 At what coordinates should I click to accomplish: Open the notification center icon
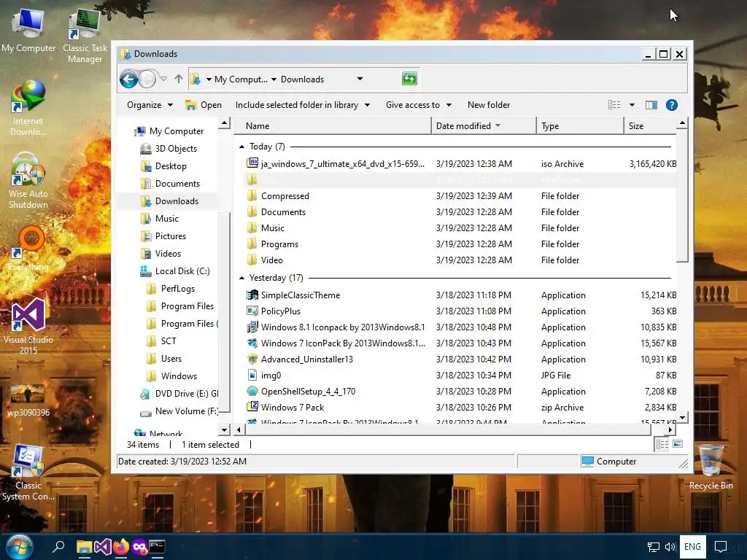721,547
